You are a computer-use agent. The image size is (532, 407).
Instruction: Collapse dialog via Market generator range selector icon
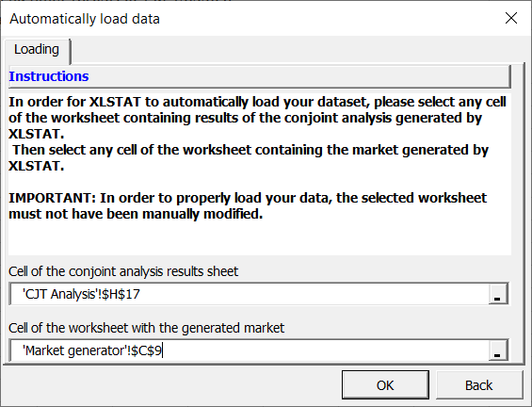(498, 350)
